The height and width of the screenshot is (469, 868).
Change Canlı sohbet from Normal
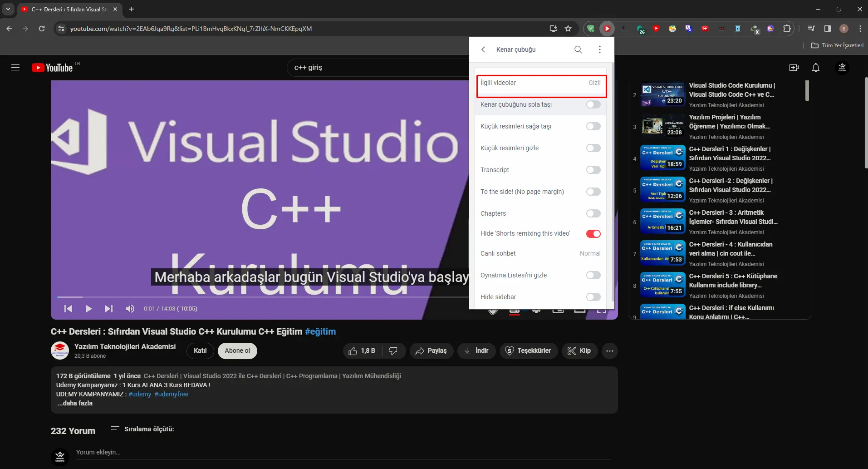click(541, 254)
